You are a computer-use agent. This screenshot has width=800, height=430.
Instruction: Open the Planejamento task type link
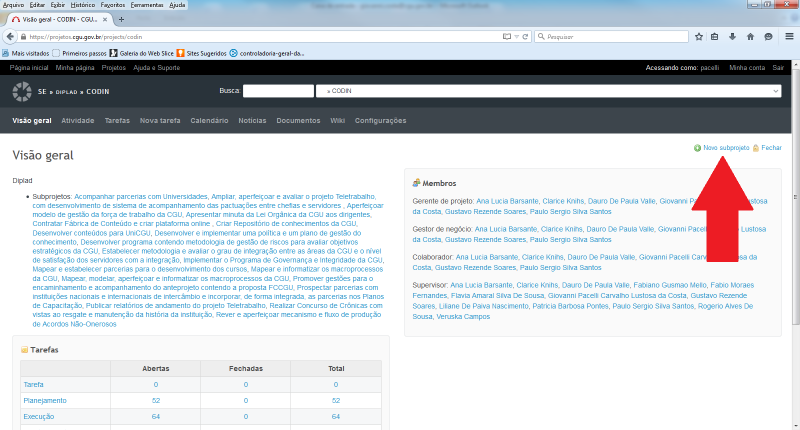tap(45, 400)
